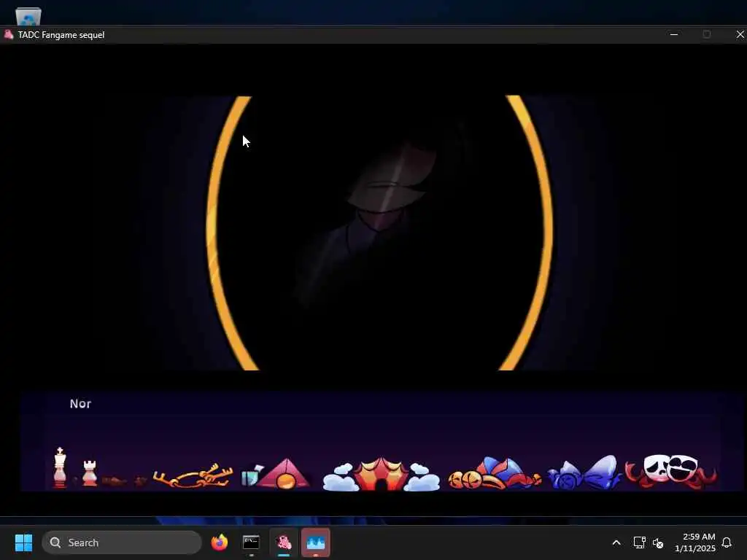747x560 pixels.
Task: Select the red circus tent with clouds
Action: (x=381, y=474)
